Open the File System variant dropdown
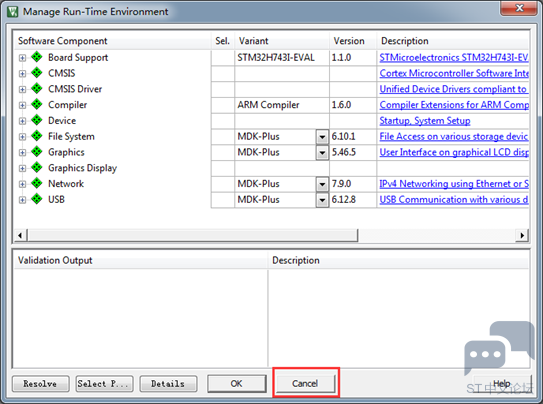The height and width of the screenshot is (404, 543). 322,137
